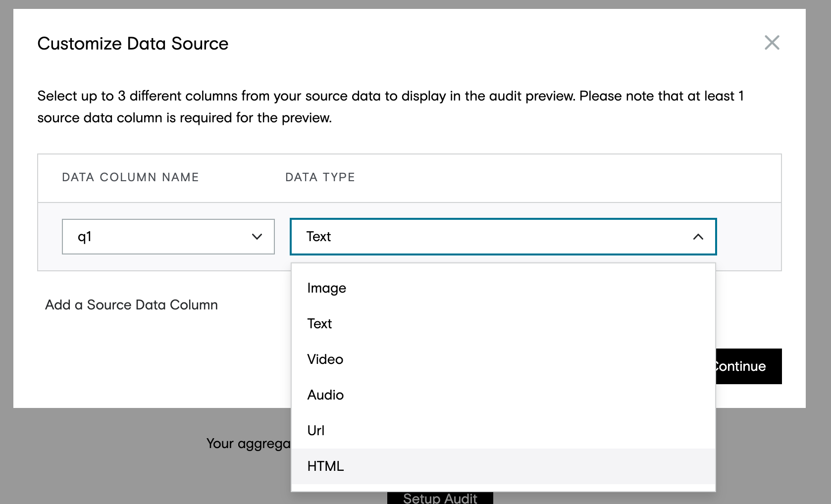
Task: Collapse the Text data type dropdown
Action: coord(503,237)
